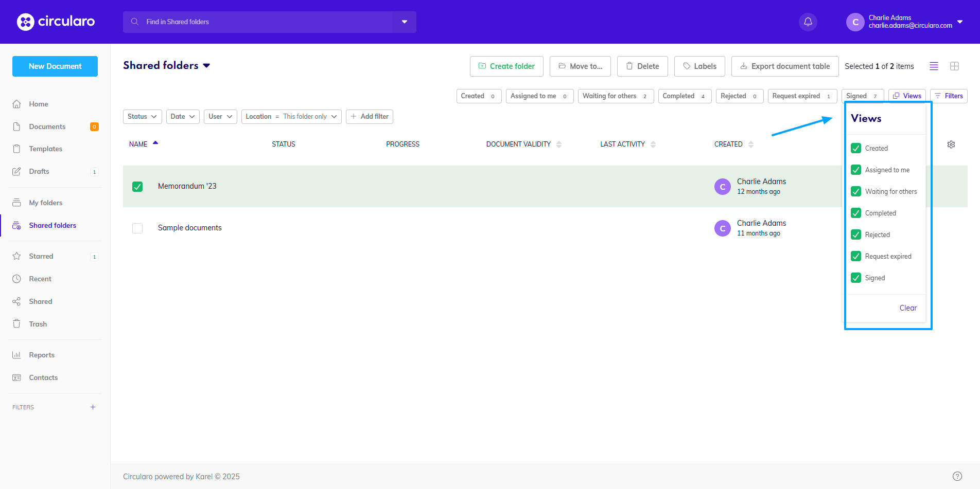Expand the Status filter dropdown
This screenshot has height=489, width=980.
142,117
